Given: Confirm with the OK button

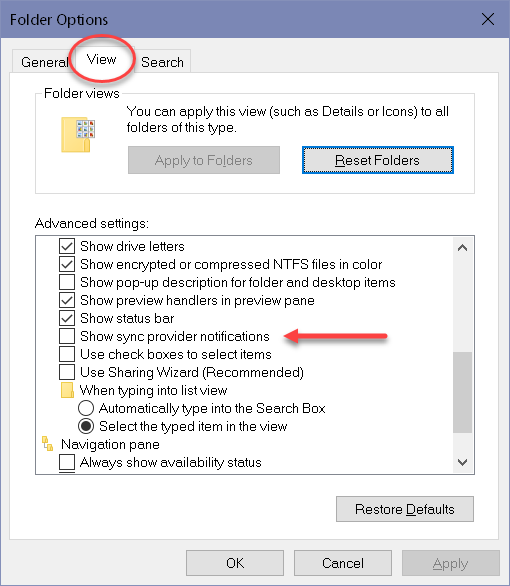Looking at the screenshot, I should [235, 563].
